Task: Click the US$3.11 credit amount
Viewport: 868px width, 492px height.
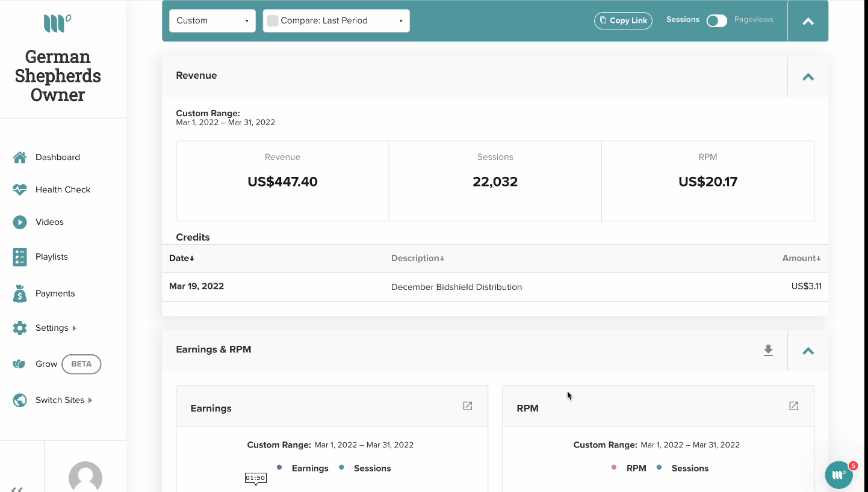Action: click(807, 286)
